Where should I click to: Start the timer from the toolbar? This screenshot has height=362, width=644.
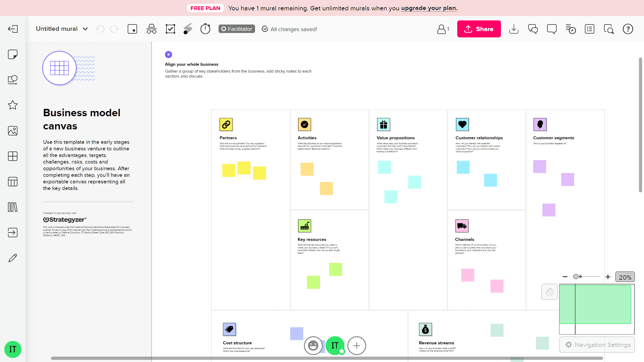pos(205,29)
